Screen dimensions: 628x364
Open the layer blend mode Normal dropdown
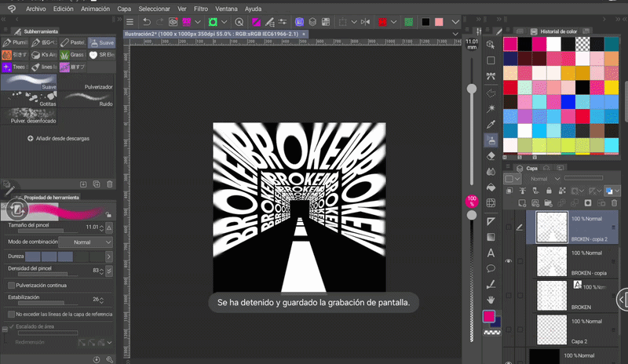coord(542,179)
